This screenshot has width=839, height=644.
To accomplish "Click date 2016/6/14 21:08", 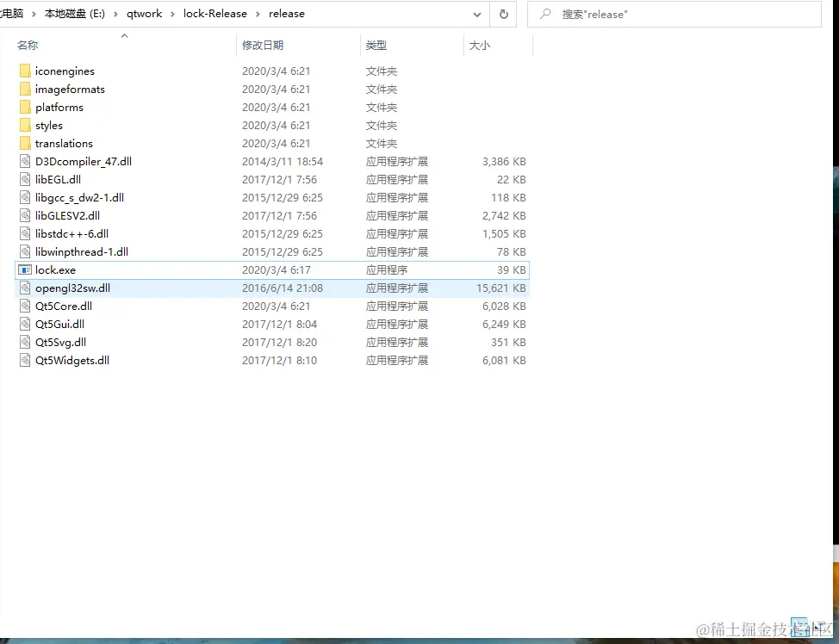I will pos(283,288).
